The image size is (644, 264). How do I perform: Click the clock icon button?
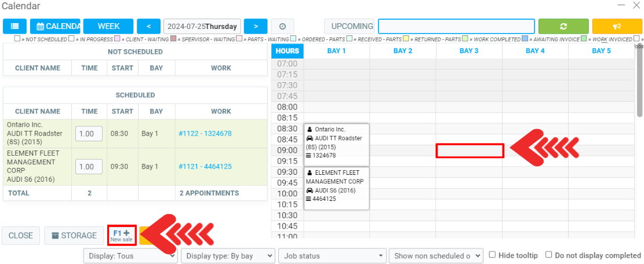[x=282, y=27]
